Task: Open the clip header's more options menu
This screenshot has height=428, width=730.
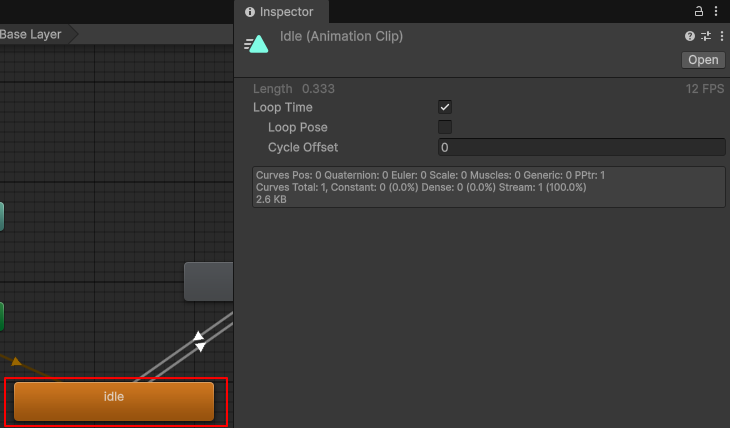Action: pos(719,36)
